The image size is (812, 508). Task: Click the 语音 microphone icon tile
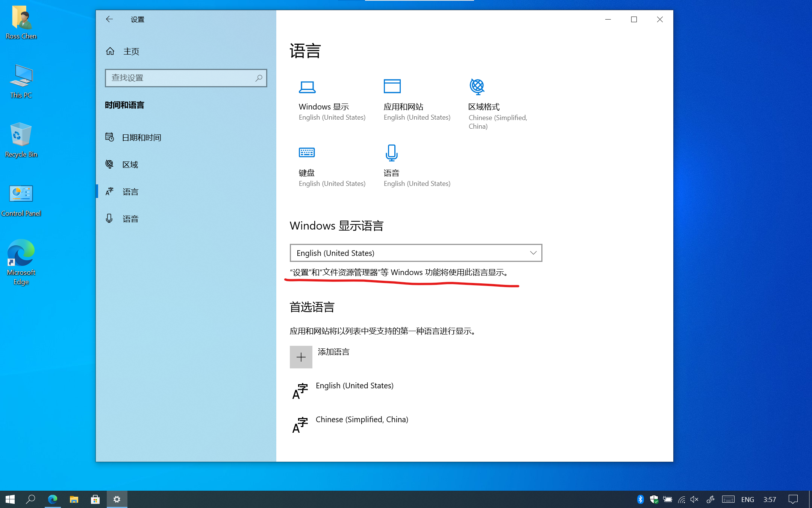tap(391, 153)
